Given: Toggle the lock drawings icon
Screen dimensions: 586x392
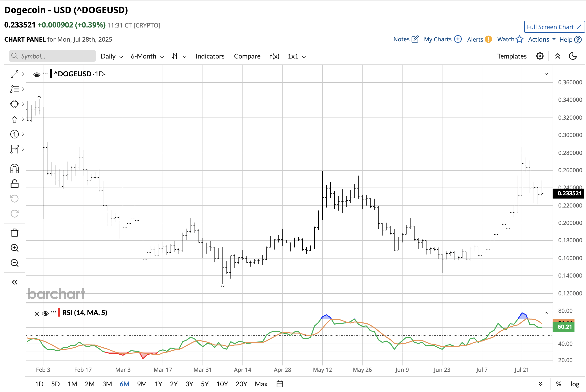Looking at the screenshot, I should click(15, 184).
